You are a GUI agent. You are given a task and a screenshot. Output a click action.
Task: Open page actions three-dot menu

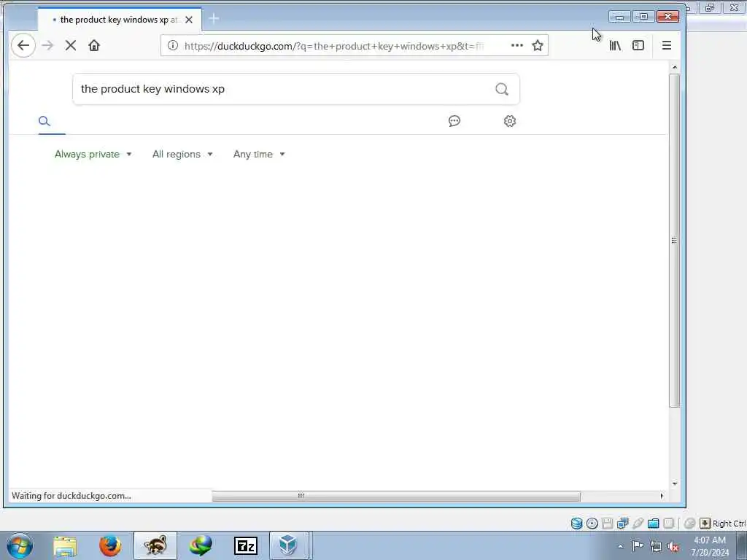tap(517, 45)
